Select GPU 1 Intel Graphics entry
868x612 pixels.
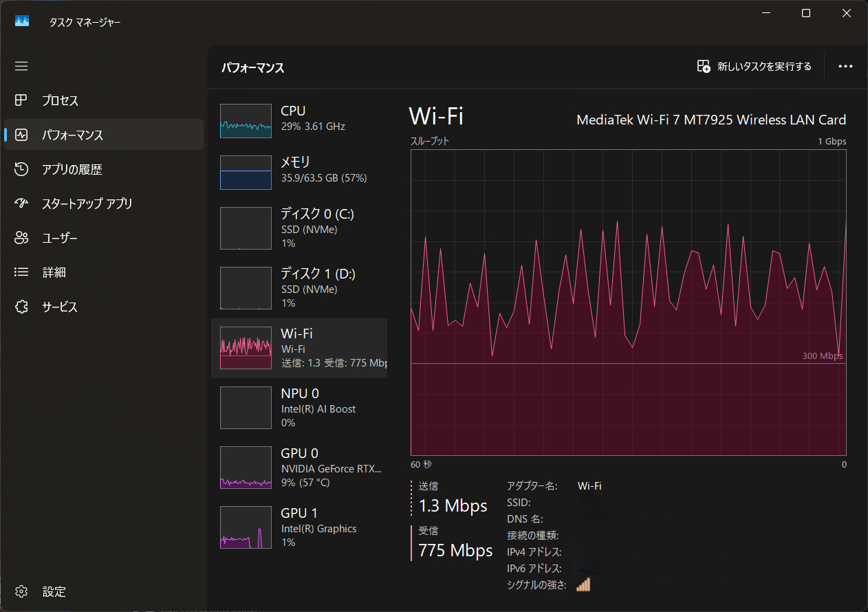coord(299,527)
